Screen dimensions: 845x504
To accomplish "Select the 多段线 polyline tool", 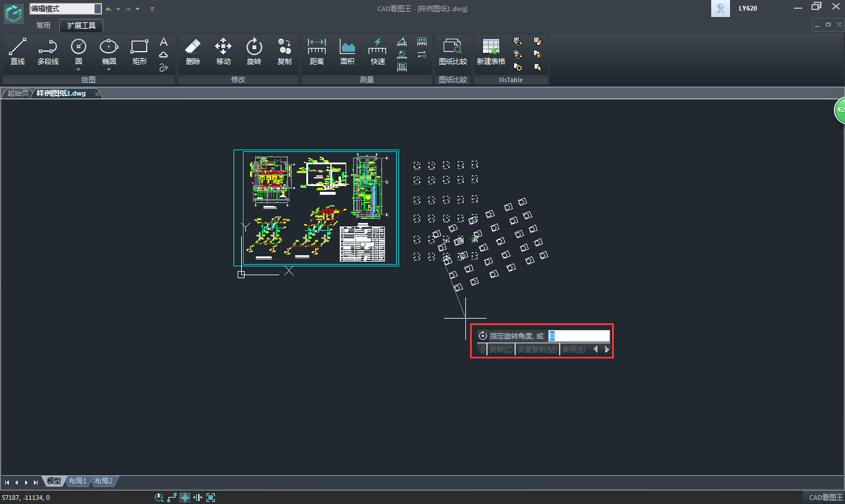I will (x=48, y=51).
